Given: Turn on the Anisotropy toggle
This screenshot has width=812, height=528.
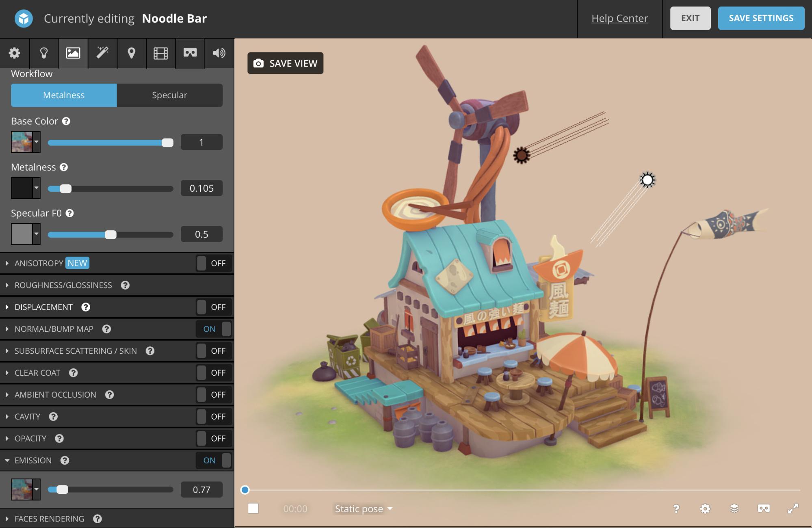Looking at the screenshot, I should click(x=213, y=263).
